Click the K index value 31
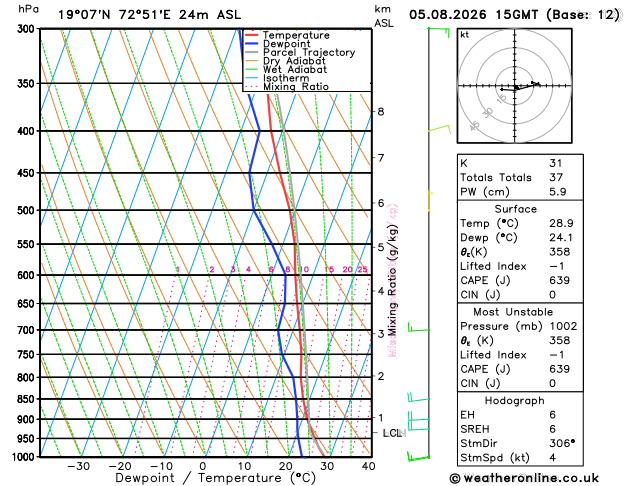 pos(556,163)
